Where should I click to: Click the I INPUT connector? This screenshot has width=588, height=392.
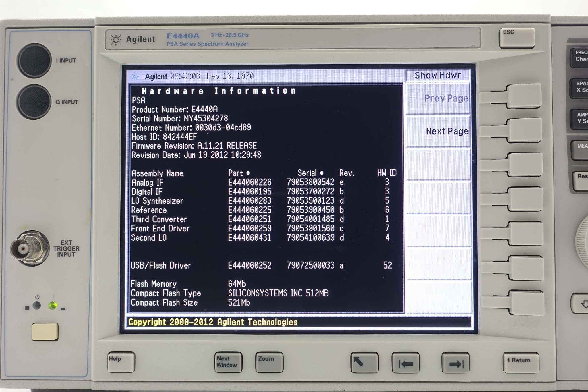click(x=34, y=61)
